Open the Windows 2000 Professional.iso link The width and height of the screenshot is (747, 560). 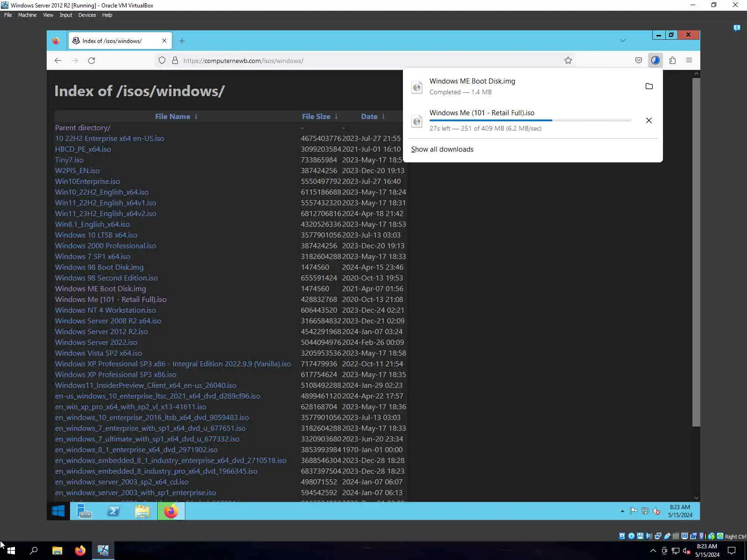click(x=106, y=246)
